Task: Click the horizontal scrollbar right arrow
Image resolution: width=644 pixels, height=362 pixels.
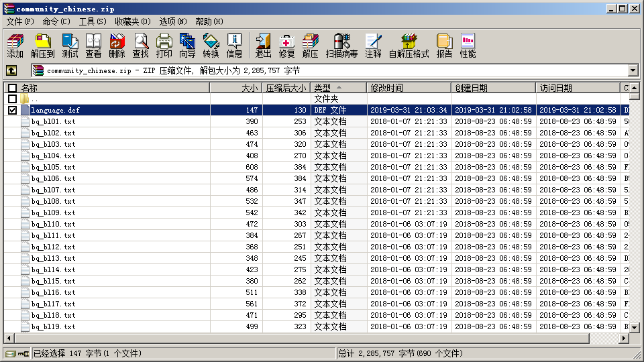Action: [625, 338]
